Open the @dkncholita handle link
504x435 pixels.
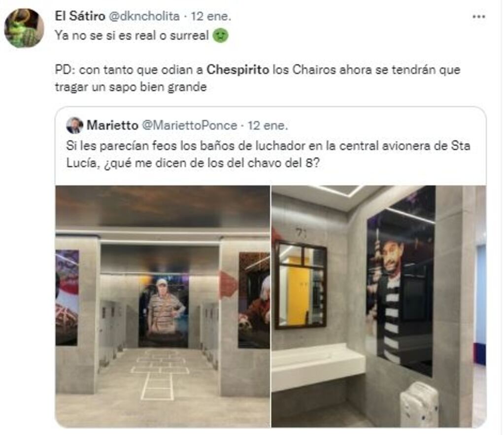[x=144, y=16]
